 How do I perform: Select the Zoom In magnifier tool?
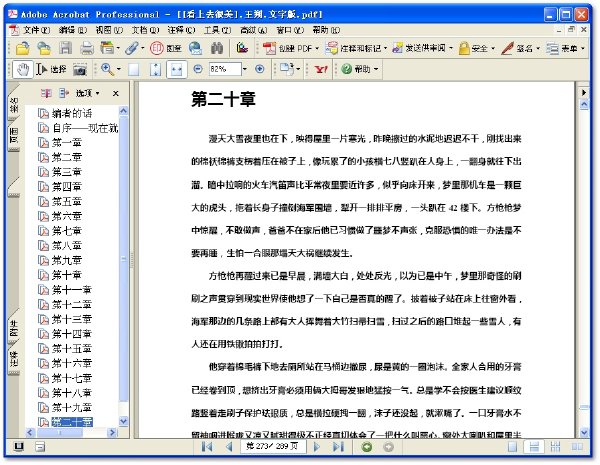107,69
